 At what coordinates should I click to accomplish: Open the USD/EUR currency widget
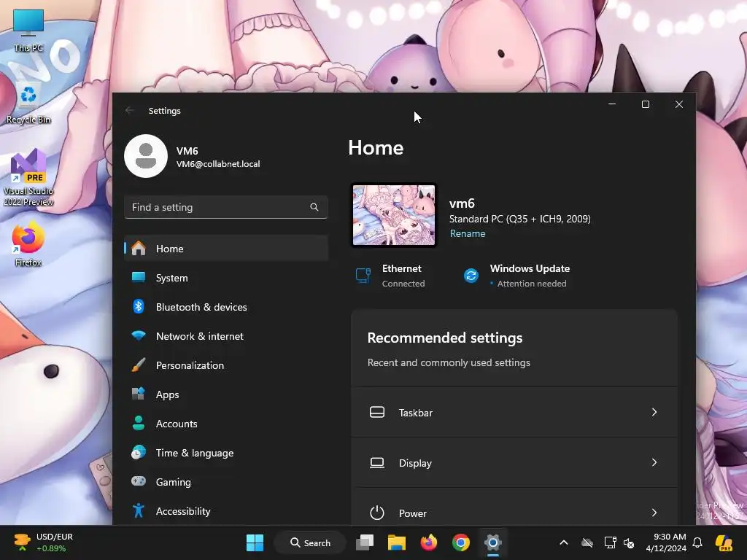point(44,542)
